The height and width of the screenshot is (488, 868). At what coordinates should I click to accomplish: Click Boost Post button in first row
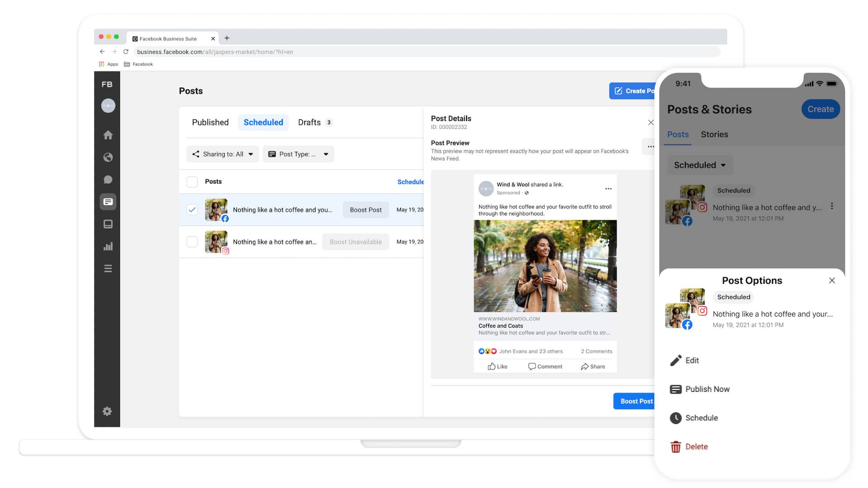[365, 210]
